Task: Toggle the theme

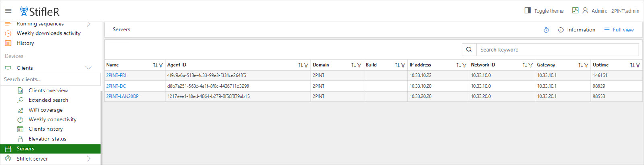Action: tap(544, 11)
